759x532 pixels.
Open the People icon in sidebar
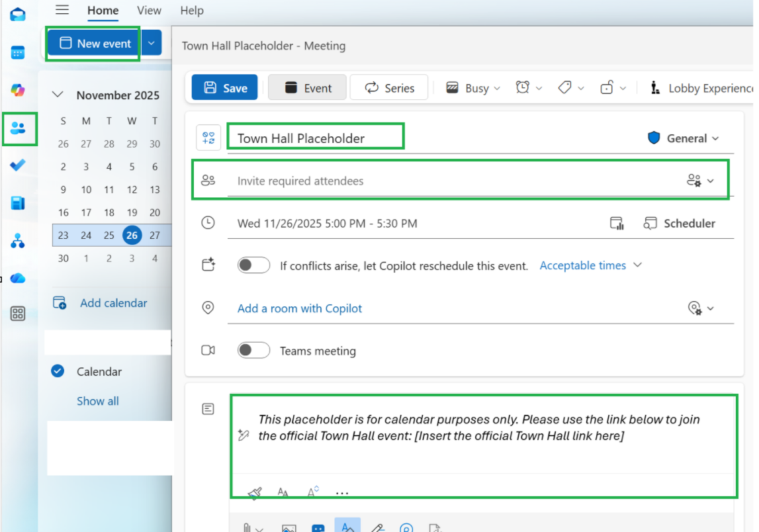point(18,128)
